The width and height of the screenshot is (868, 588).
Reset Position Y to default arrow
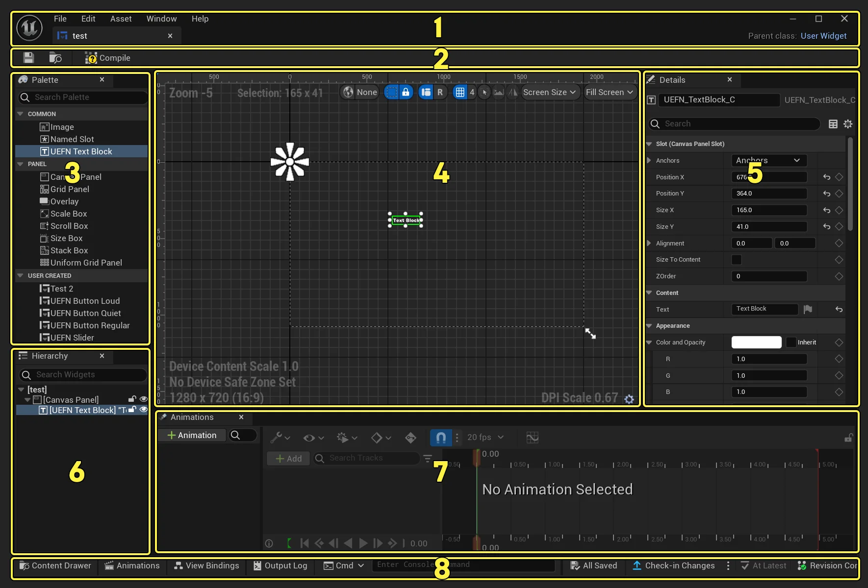tap(827, 194)
